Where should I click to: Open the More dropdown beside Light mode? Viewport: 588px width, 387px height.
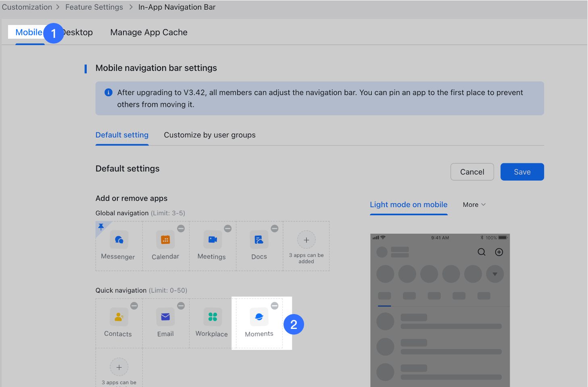pos(474,204)
